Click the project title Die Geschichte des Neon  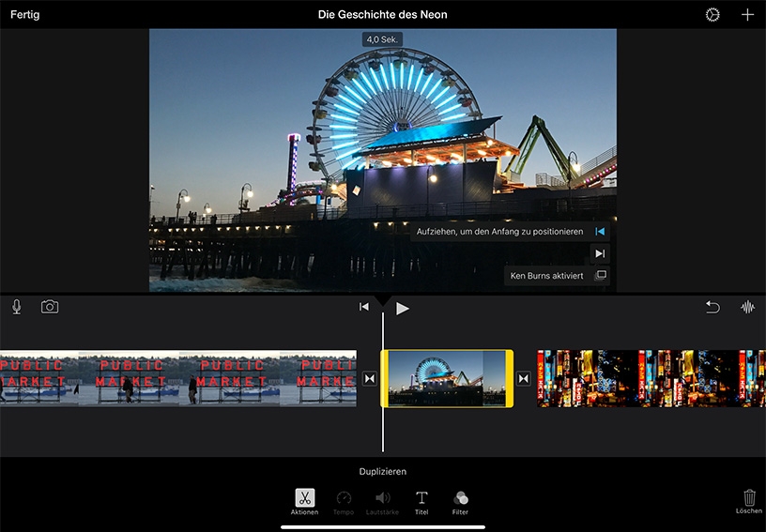click(382, 15)
